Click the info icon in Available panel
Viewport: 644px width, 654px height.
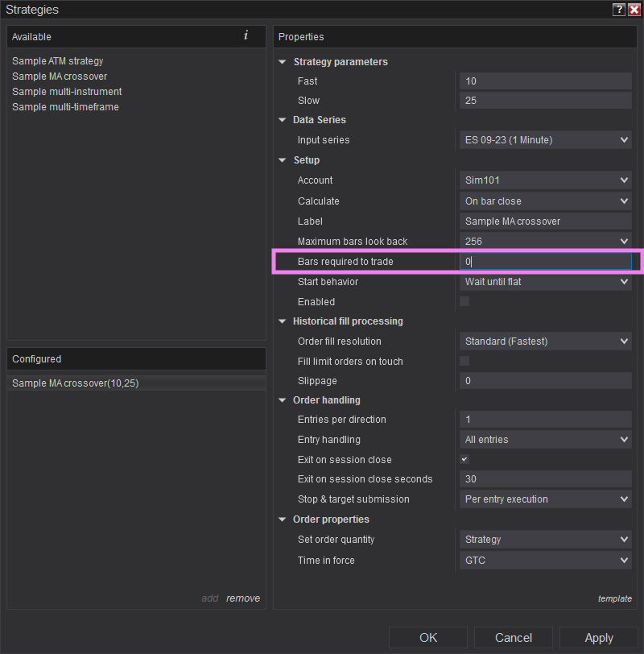point(246,35)
